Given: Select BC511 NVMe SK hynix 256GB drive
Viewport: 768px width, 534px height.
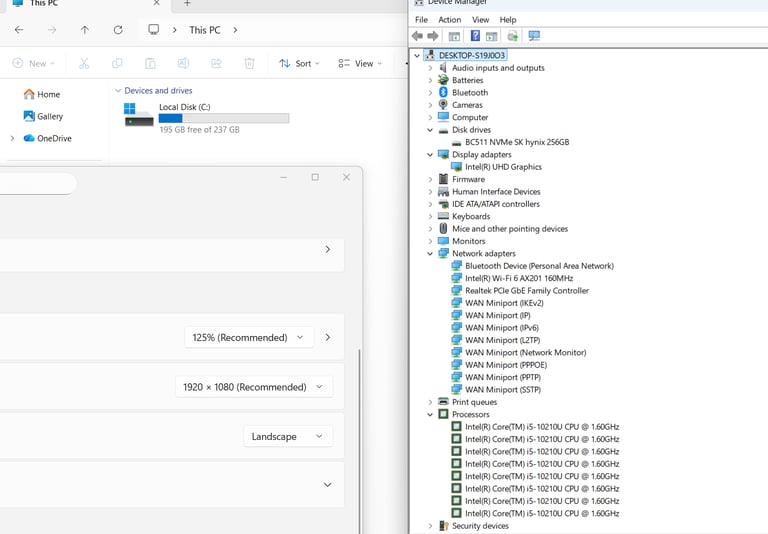Looking at the screenshot, I should (x=517, y=142).
